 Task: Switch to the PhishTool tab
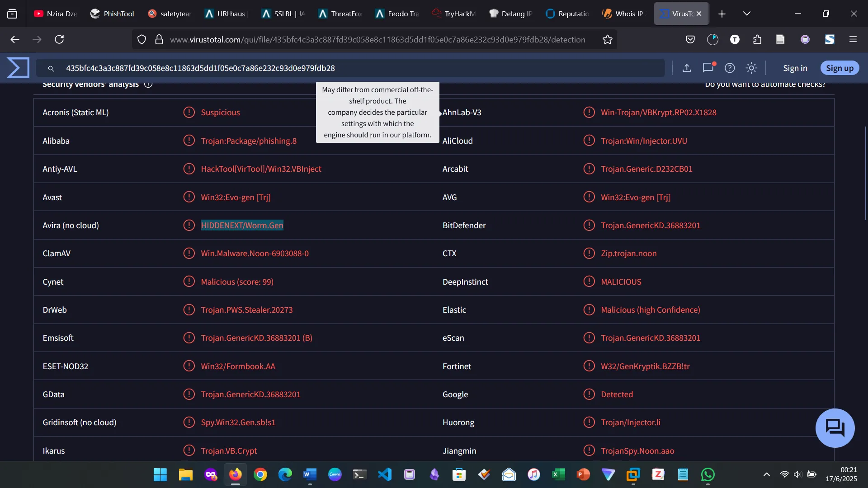pyautogui.click(x=113, y=14)
